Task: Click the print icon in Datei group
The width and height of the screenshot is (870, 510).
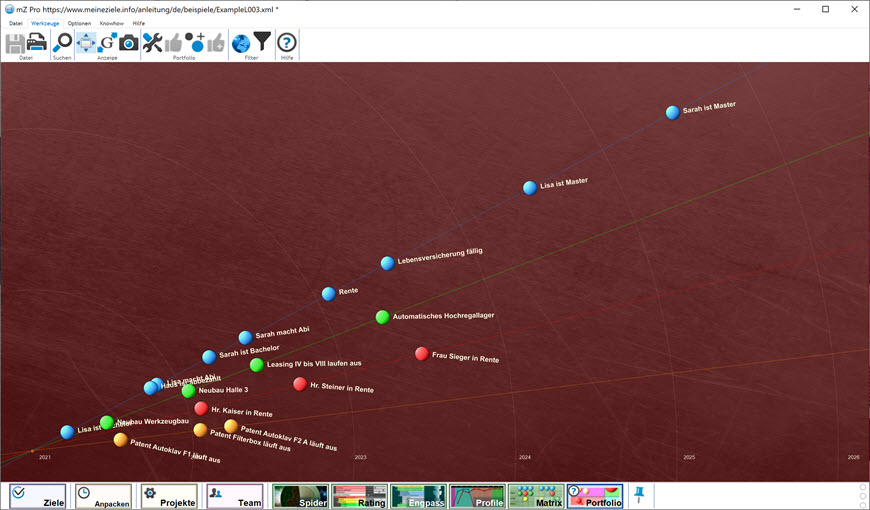Action: [x=37, y=42]
